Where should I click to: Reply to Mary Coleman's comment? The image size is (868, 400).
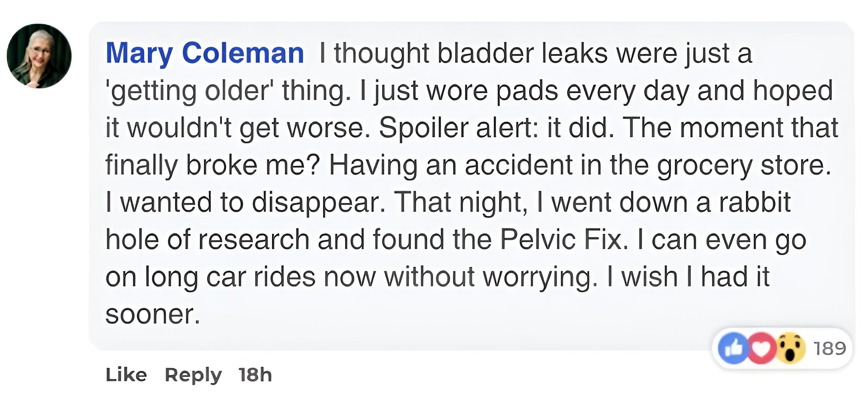tap(193, 375)
